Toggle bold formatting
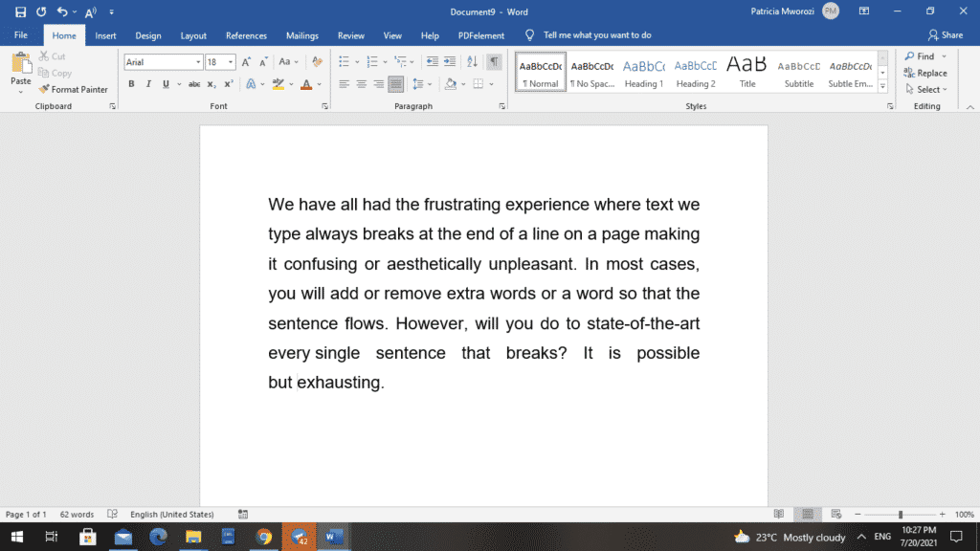 pos(131,84)
